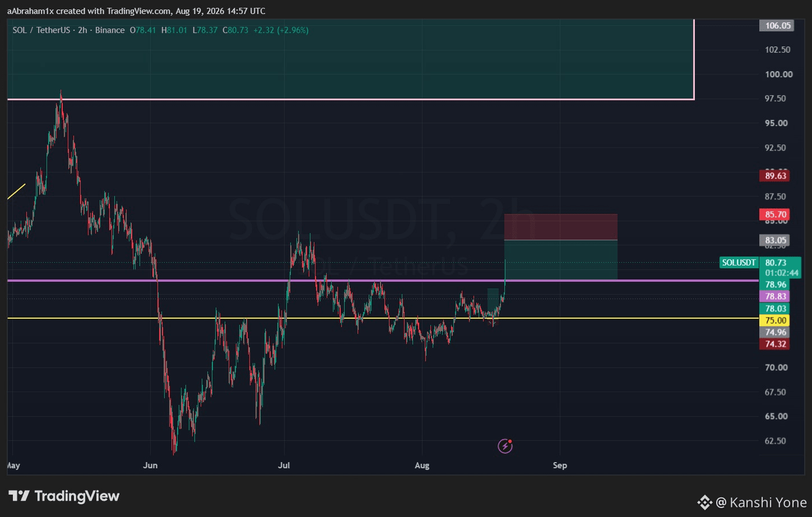Click the open value O78.41
The width and height of the screenshot is (812, 517).
[143, 30]
